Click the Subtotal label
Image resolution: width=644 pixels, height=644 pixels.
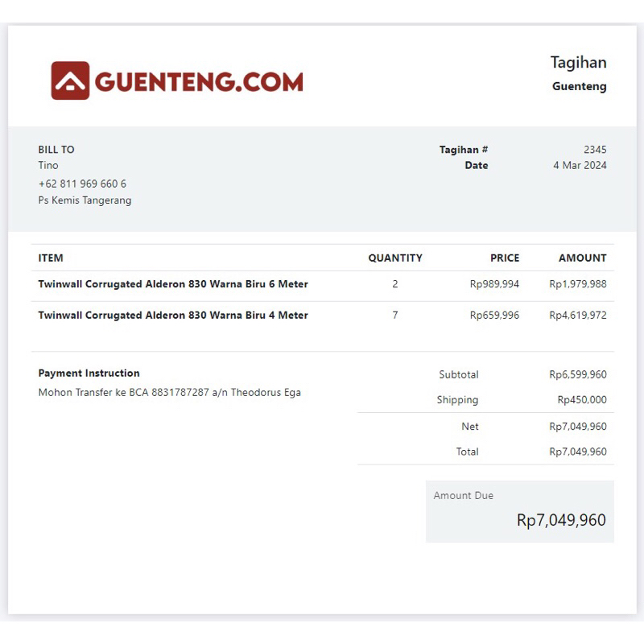[458, 374]
